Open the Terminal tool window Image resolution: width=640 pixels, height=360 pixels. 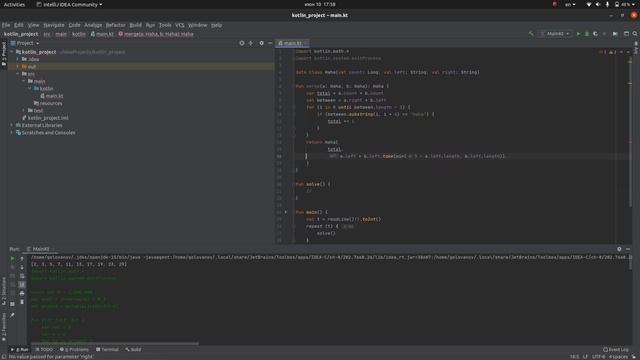[107, 350]
